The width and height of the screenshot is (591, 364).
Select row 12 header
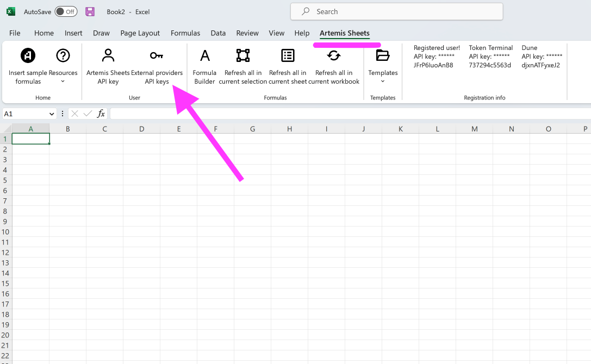[x=5, y=253]
